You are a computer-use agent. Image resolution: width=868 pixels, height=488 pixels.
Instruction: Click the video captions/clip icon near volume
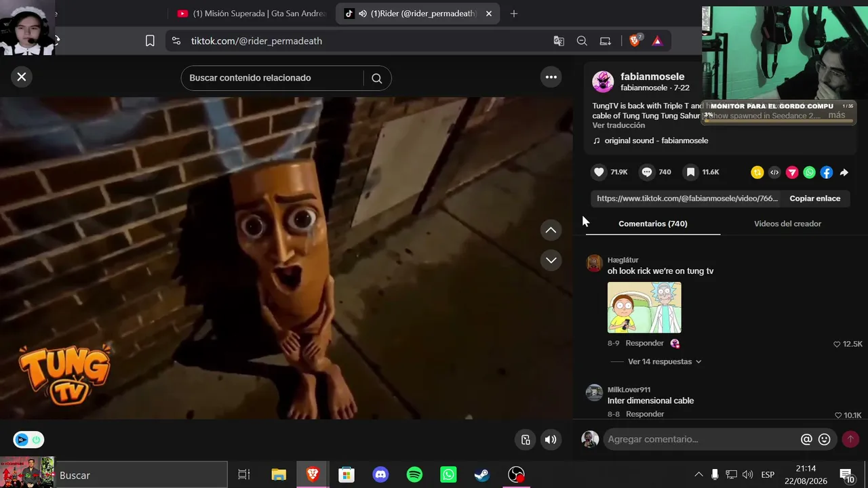tap(526, 440)
